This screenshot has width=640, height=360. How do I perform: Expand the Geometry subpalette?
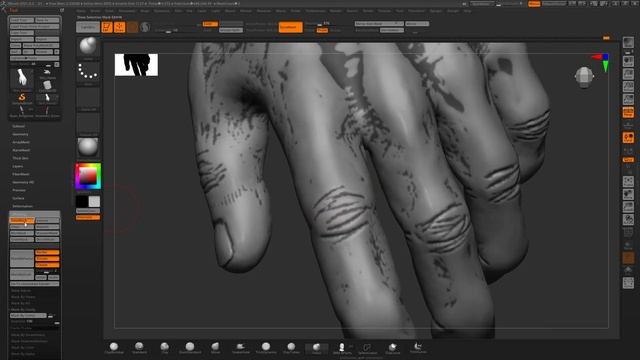[x=20, y=134]
